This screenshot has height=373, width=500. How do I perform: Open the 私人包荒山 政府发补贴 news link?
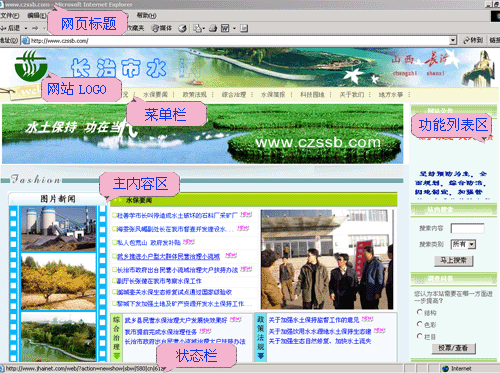tap(148, 242)
